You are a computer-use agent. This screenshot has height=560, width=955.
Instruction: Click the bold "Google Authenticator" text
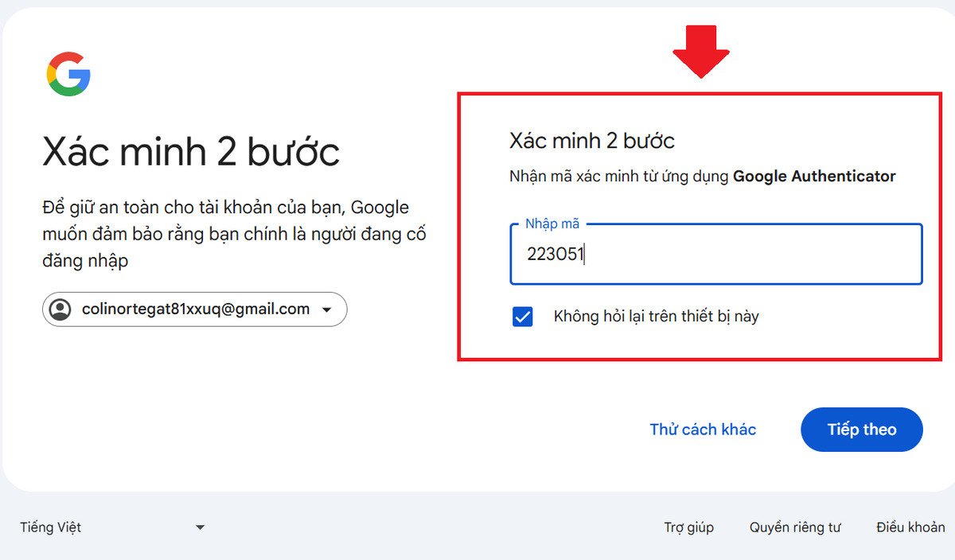point(814,177)
